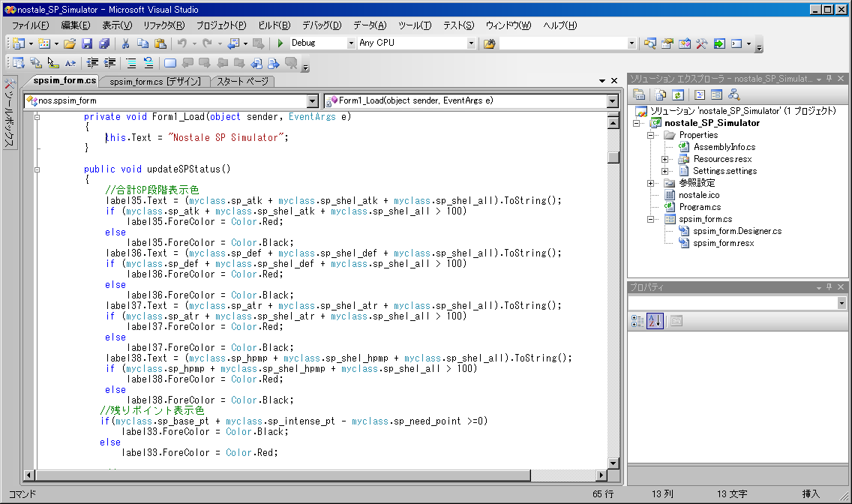
Task: Switch to the スタート ページ tab
Action: coord(242,81)
